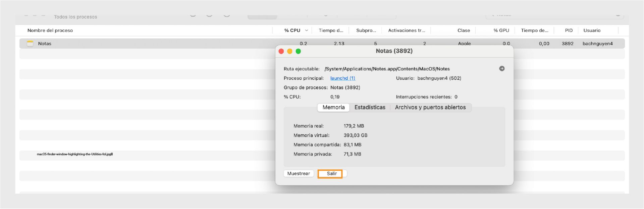Switch to the Memoria tab

[x=333, y=108]
